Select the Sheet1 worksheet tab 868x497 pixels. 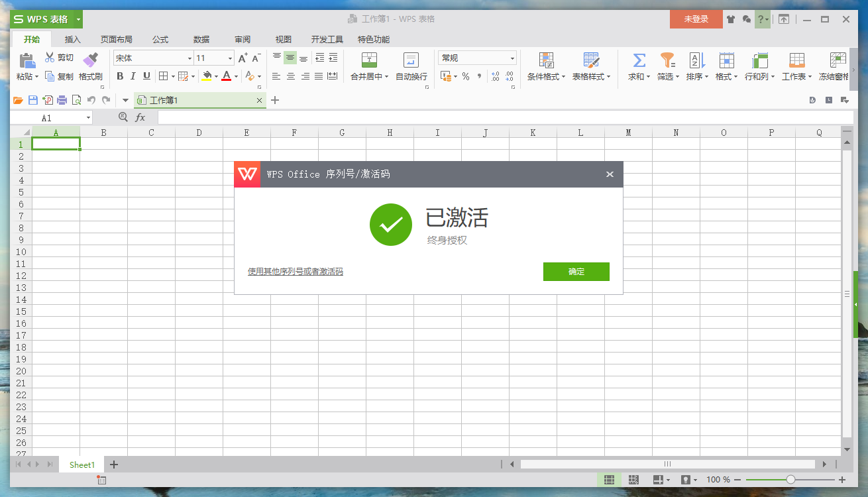(x=82, y=465)
